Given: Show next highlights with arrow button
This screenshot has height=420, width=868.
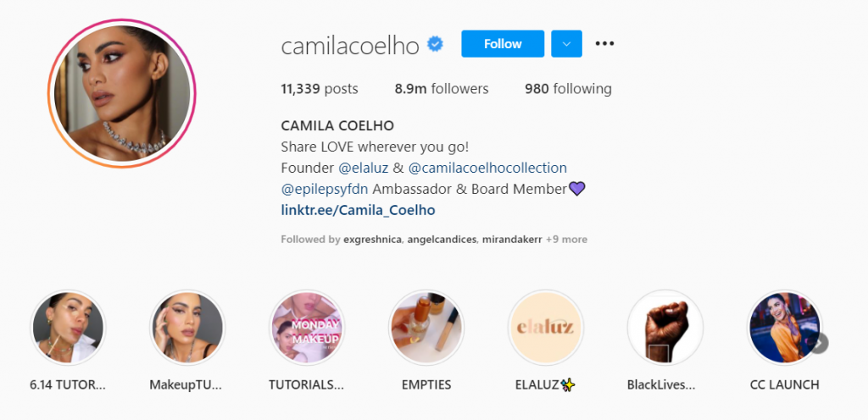Looking at the screenshot, I should pos(820,343).
